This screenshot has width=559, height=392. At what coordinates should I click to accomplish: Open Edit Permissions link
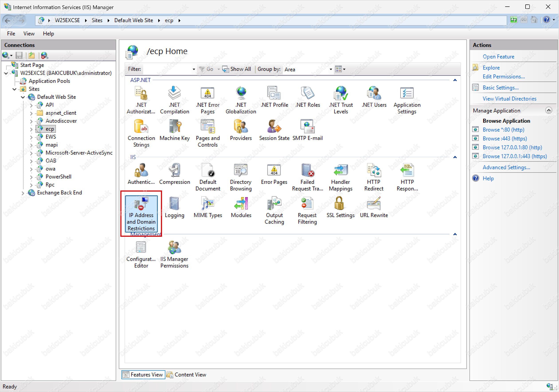[504, 77]
